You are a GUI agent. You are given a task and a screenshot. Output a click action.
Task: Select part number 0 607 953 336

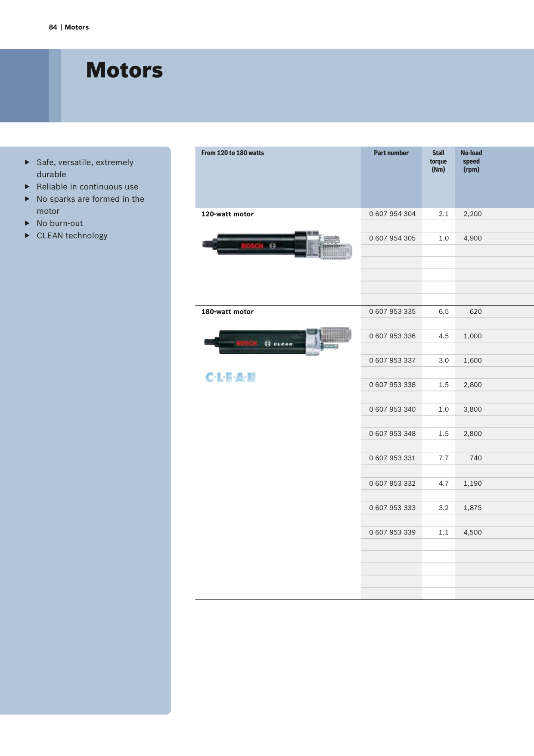pos(392,336)
